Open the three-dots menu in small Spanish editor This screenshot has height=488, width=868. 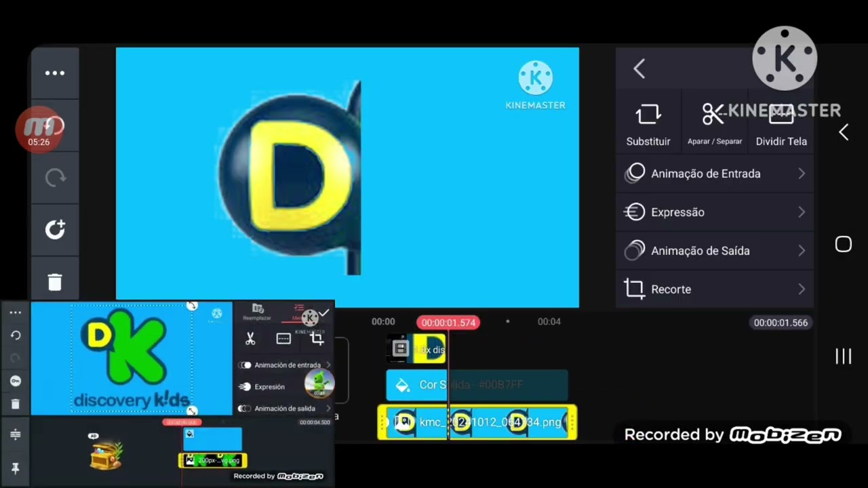click(16, 313)
